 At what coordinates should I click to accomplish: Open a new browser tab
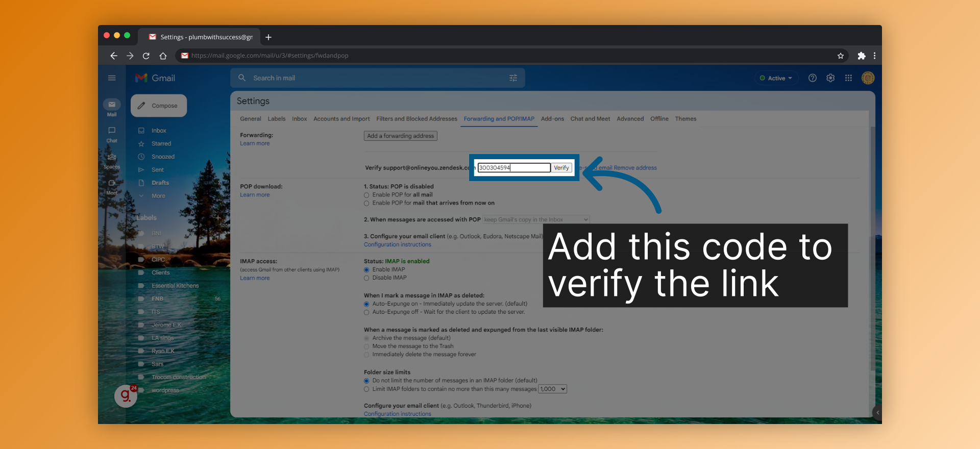[x=268, y=37]
